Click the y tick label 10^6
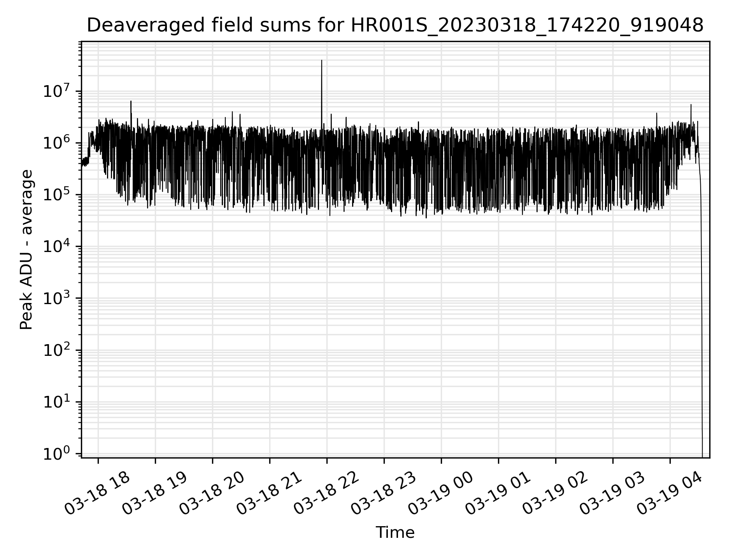This screenshot has height=560, width=747. click(x=57, y=143)
